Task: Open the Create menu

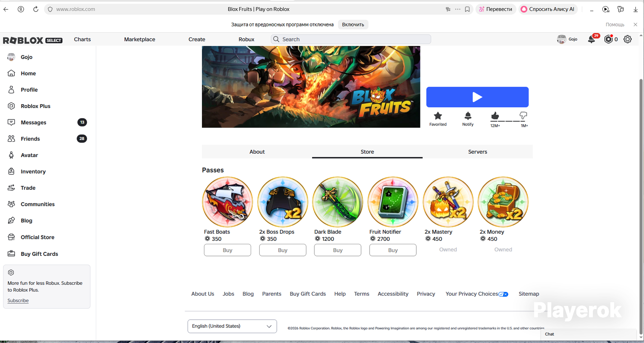Action: tap(197, 39)
